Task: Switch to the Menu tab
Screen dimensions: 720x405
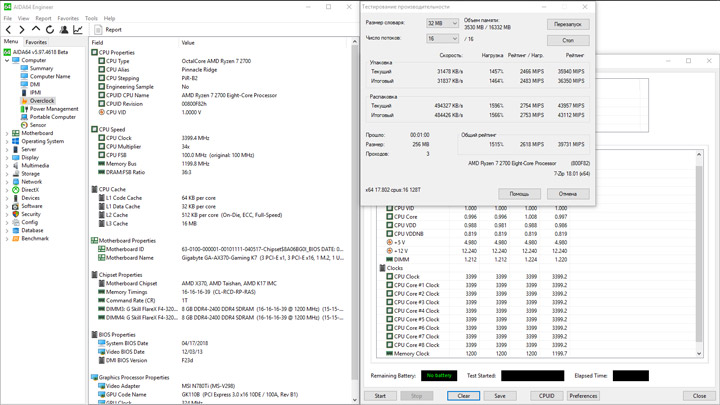Action: coord(11,41)
